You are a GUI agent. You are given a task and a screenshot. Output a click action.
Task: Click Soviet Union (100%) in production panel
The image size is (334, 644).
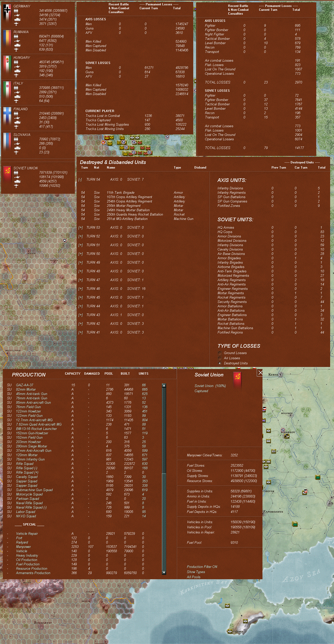coord(210,386)
